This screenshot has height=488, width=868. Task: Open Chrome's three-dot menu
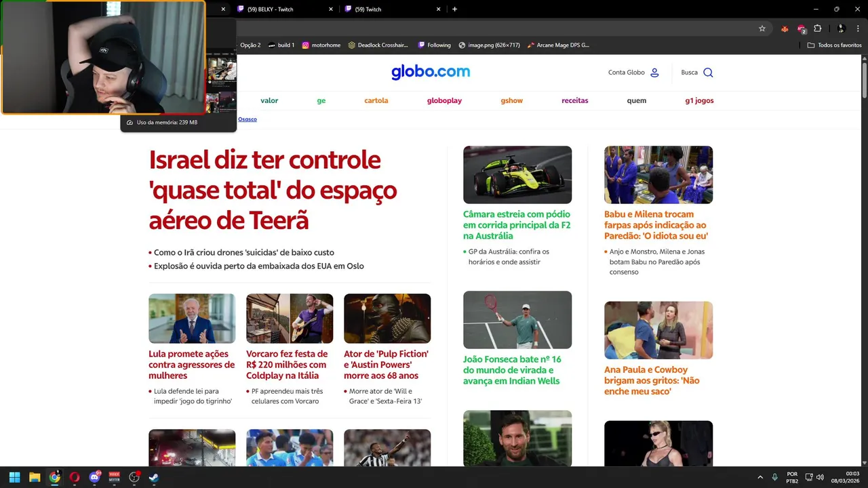(x=857, y=28)
